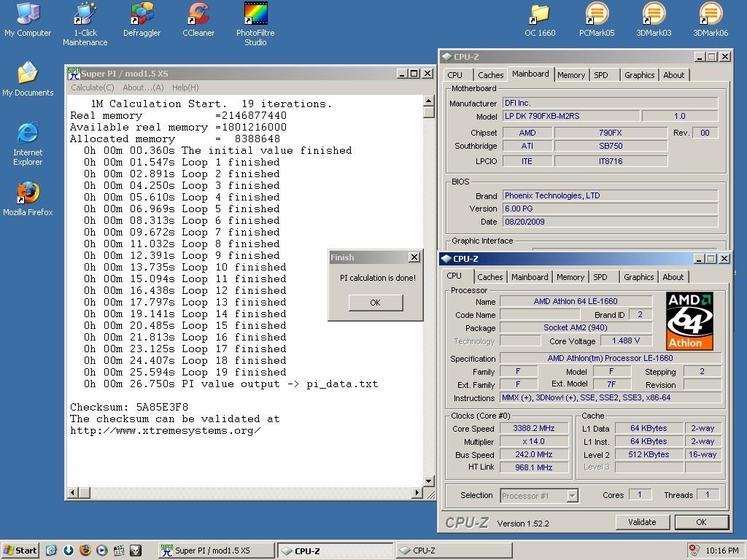Click Super PI vertical scrollbar down arrow
Image resolution: width=747 pixels, height=560 pixels.
pos(428,481)
